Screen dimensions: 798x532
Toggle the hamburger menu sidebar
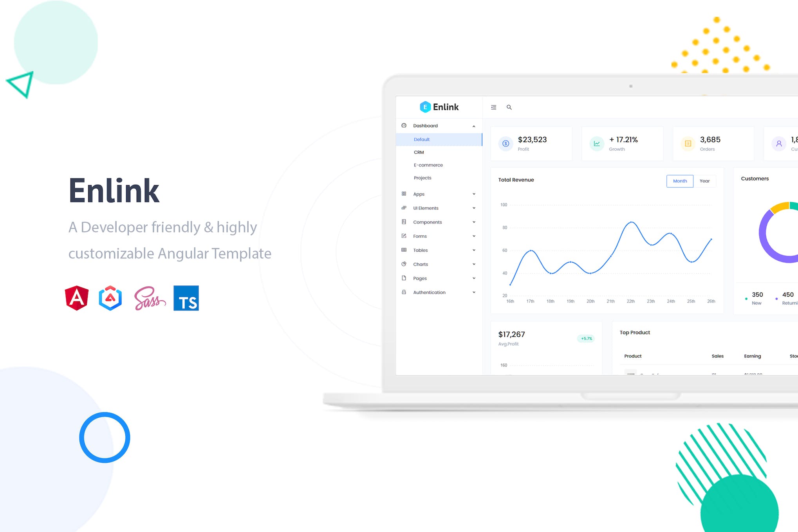494,108
